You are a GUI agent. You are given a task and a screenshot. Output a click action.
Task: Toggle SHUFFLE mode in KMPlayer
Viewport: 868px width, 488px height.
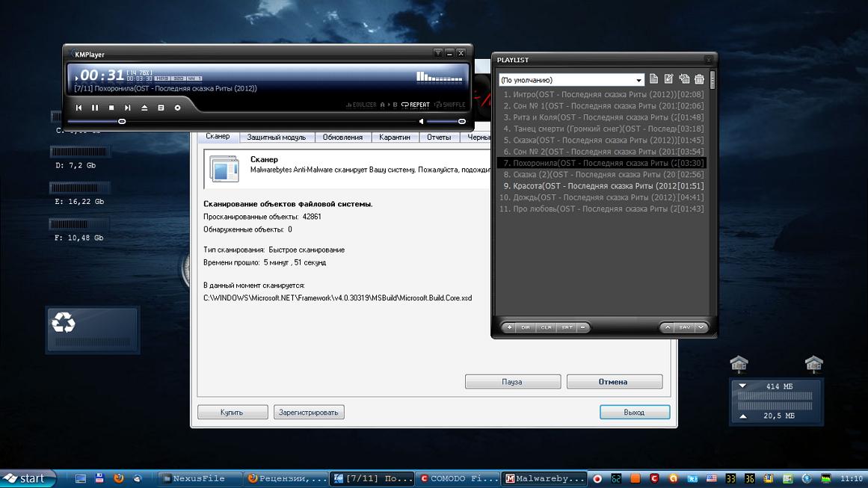coord(449,105)
